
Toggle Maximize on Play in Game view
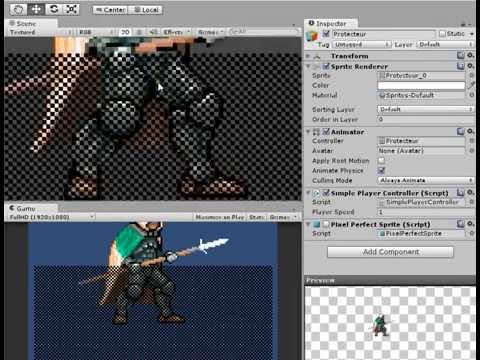[220, 217]
